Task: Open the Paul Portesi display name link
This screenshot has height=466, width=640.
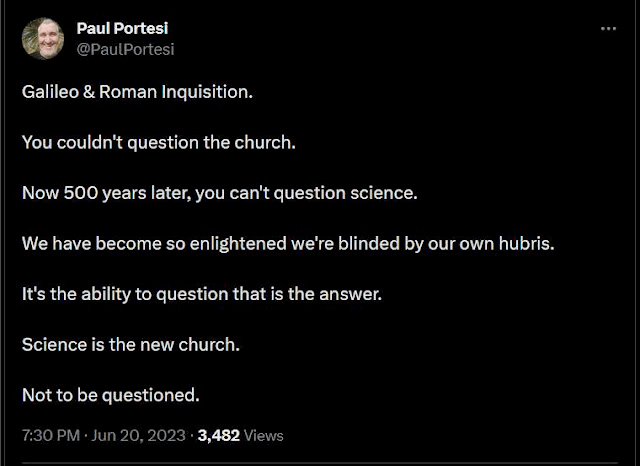Action: [x=124, y=28]
